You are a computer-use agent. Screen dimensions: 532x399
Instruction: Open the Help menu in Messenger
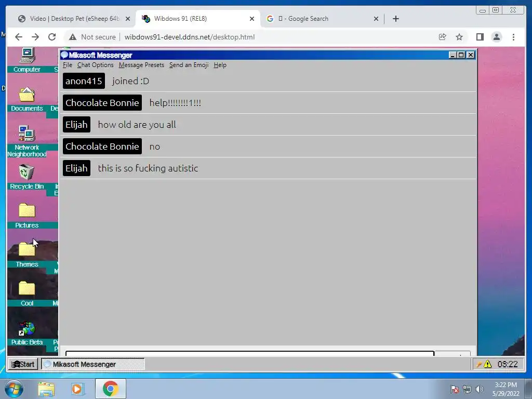tap(220, 65)
